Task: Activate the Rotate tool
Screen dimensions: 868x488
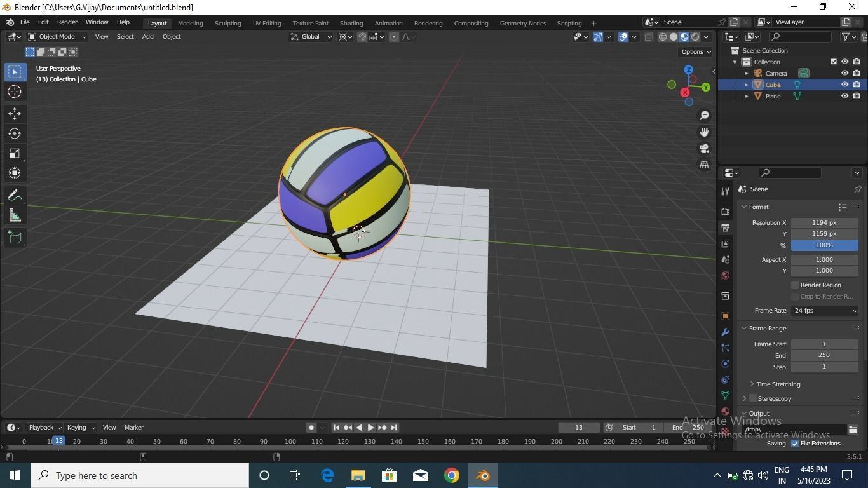Action: [15, 133]
